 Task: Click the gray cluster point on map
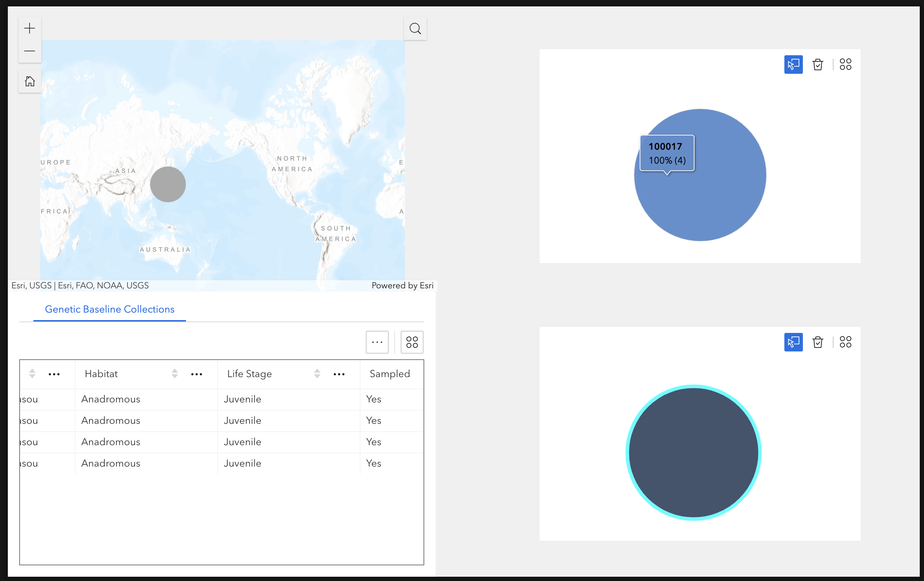coord(168,184)
